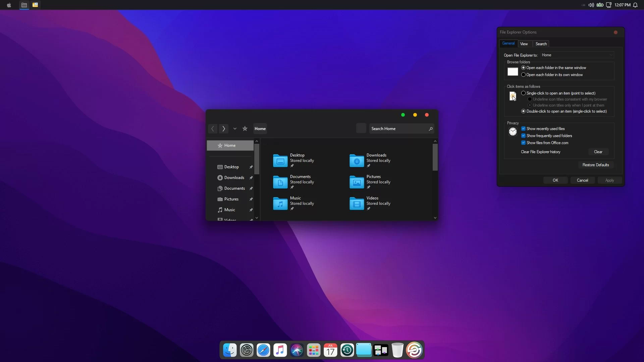Viewport: 644px width, 362px height.
Task: Uncheck Show recently used files
Action: tap(523, 129)
